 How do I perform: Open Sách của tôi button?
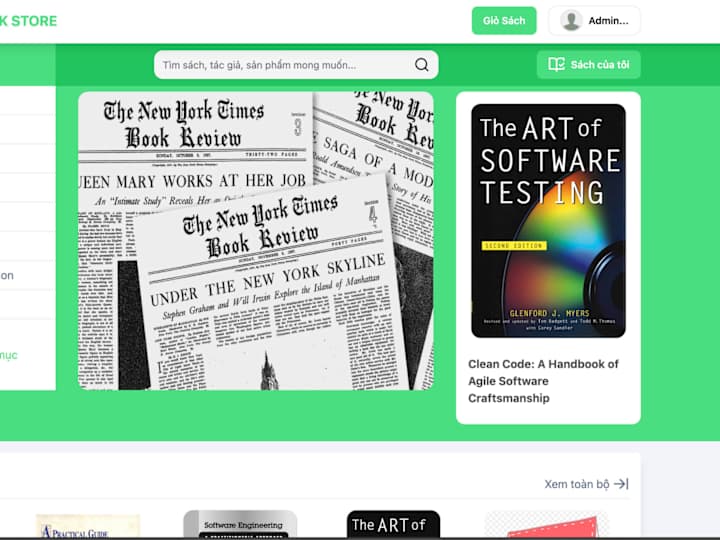[589, 65]
